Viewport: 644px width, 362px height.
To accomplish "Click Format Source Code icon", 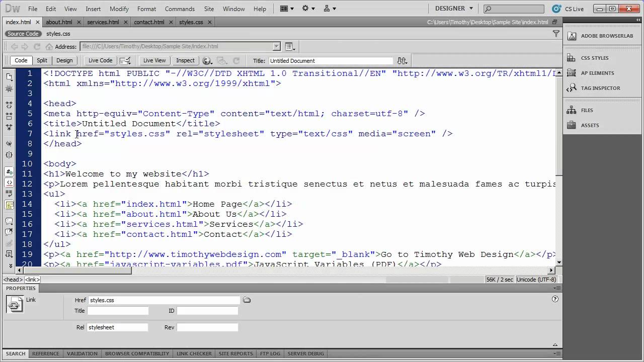I will tap(9, 254).
